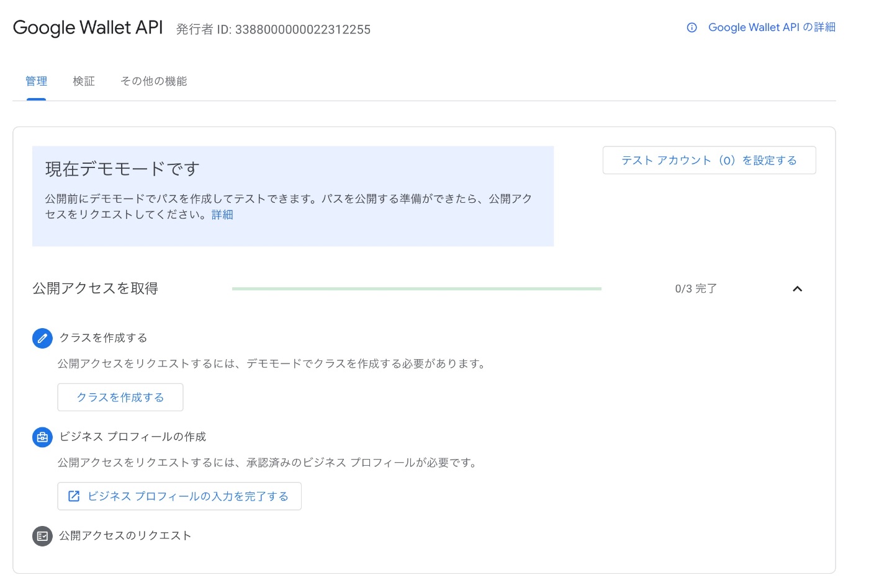869x588 pixels.
Task: Click the green 公開アクセス progress bar
Action: click(416, 288)
